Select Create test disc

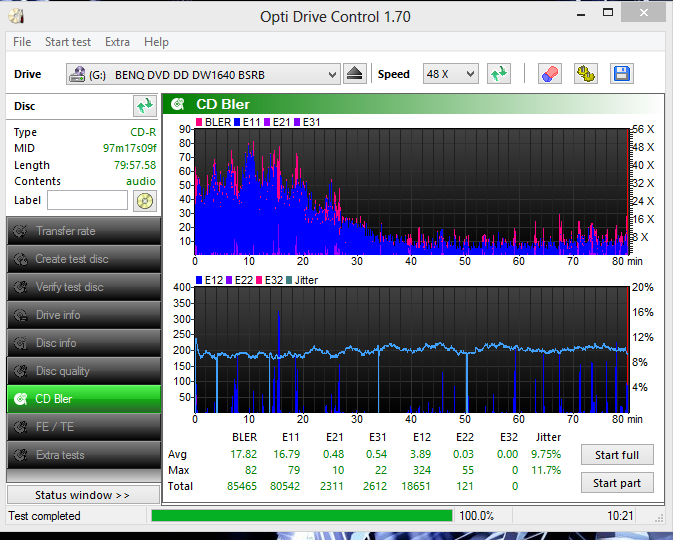click(84, 259)
